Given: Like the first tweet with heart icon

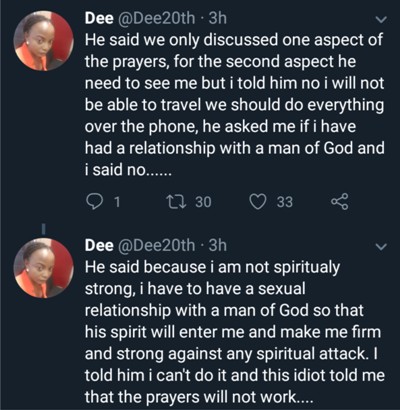Looking at the screenshot, I should pyautogui.click(x=258, y=202).
